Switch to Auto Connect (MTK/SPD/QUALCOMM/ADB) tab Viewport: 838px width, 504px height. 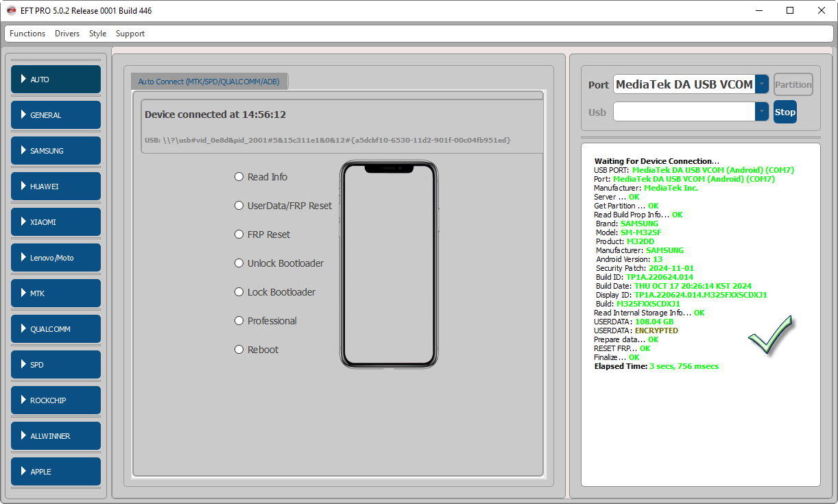click(x=209, y=81)
